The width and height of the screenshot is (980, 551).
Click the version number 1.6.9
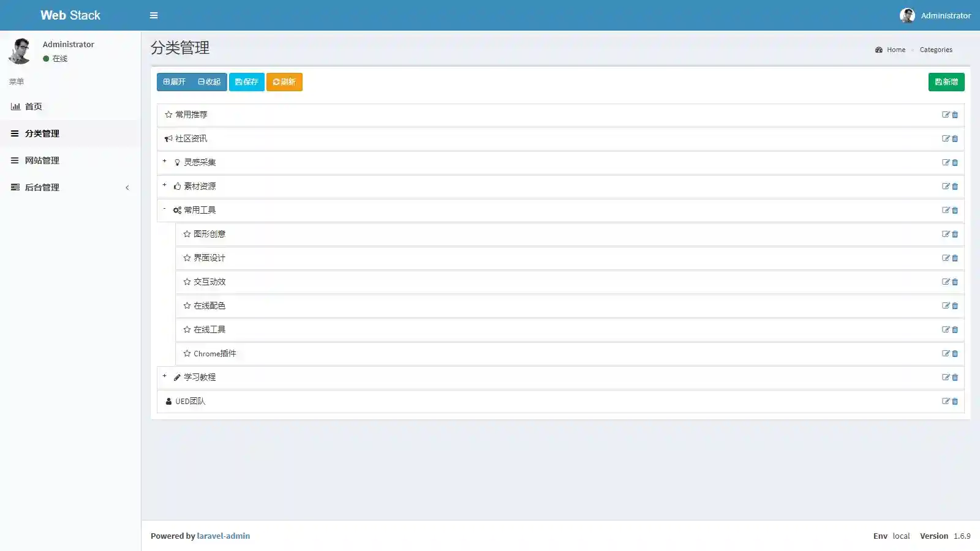(x=962, y=536)
